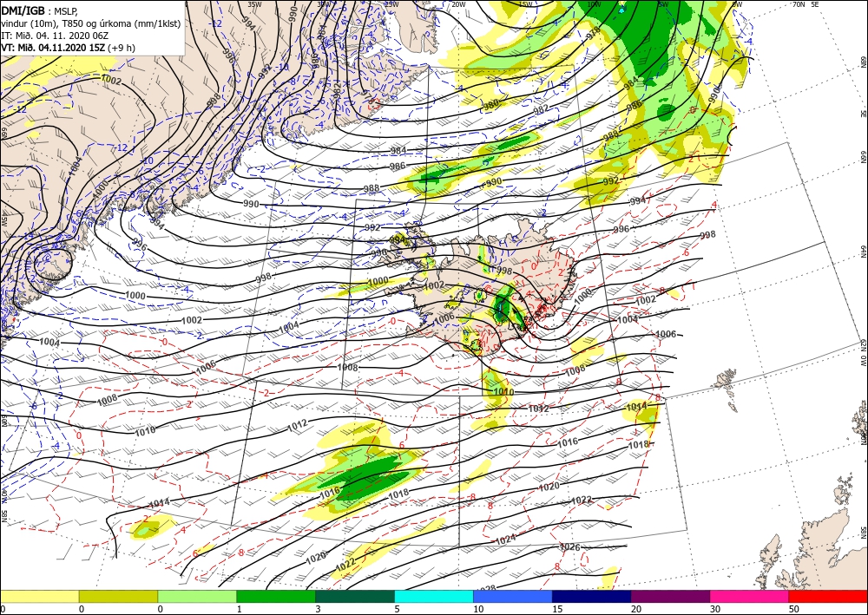The width and height of the screenshot is (868, 615).
Task: Click the magenta pink legend swatch
Action: (x=750, y=596)
